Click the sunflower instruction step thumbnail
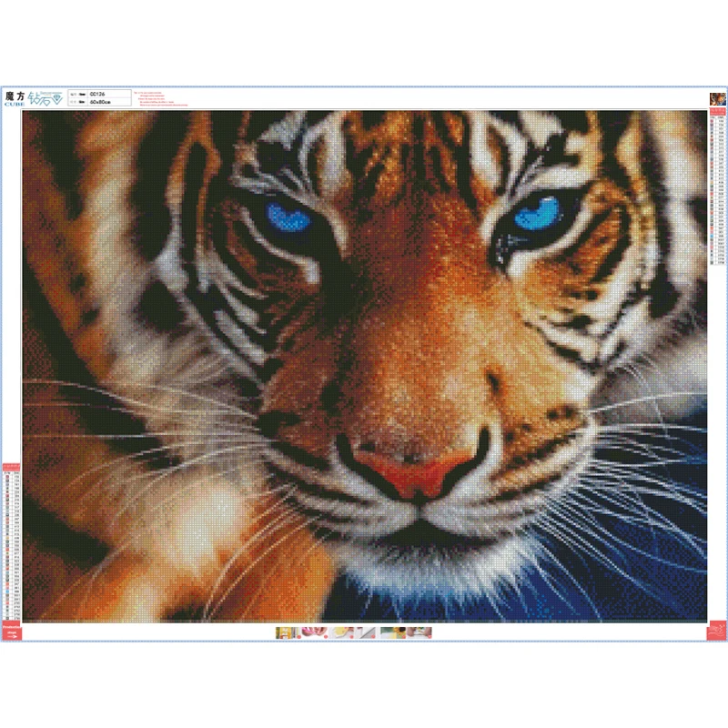This screenshot has height=728, width=728. (x=393, y=632)
